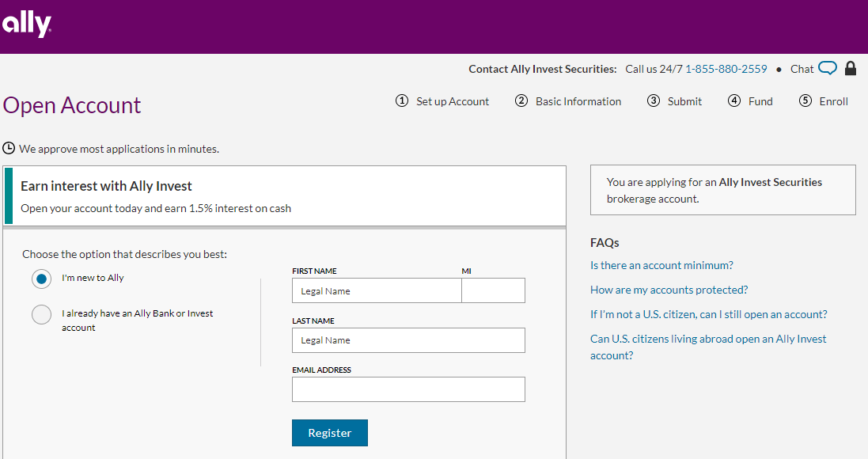Select the "I'm new to Ally" radio button
868x459 pixels.
click(41, 279)
